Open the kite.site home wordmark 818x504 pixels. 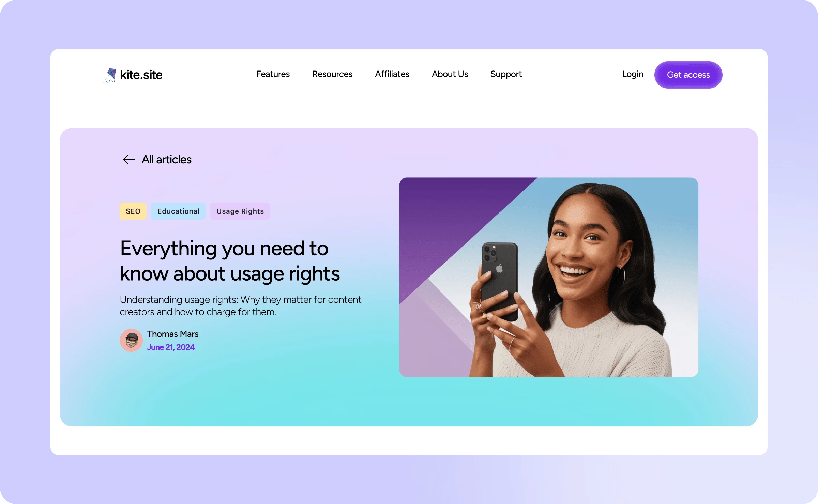point(141,75)
